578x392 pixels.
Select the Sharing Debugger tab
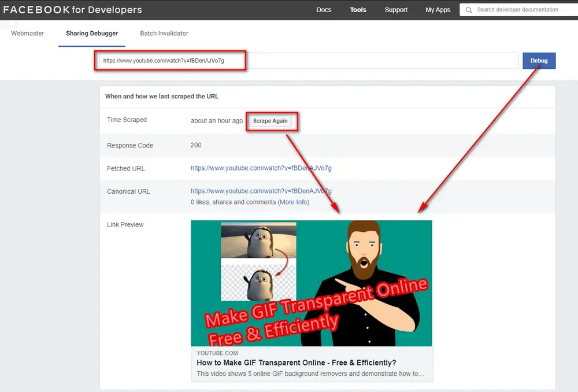point(92,33)
